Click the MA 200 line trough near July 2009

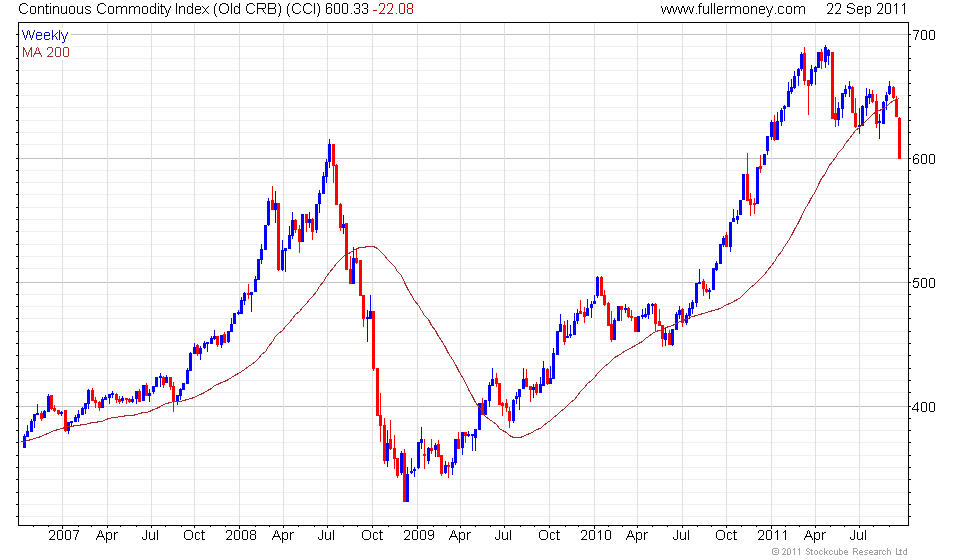coord(517,437)
